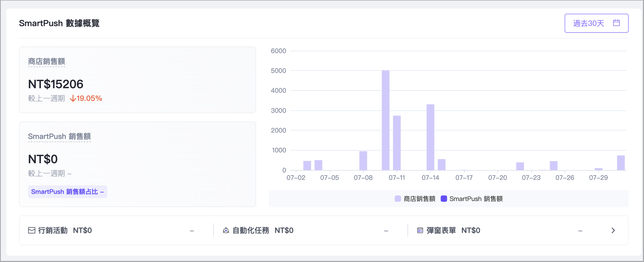Screen dimensions: 644x262
Task: Click the 07-17 axis label
Action: click(464, 178)
